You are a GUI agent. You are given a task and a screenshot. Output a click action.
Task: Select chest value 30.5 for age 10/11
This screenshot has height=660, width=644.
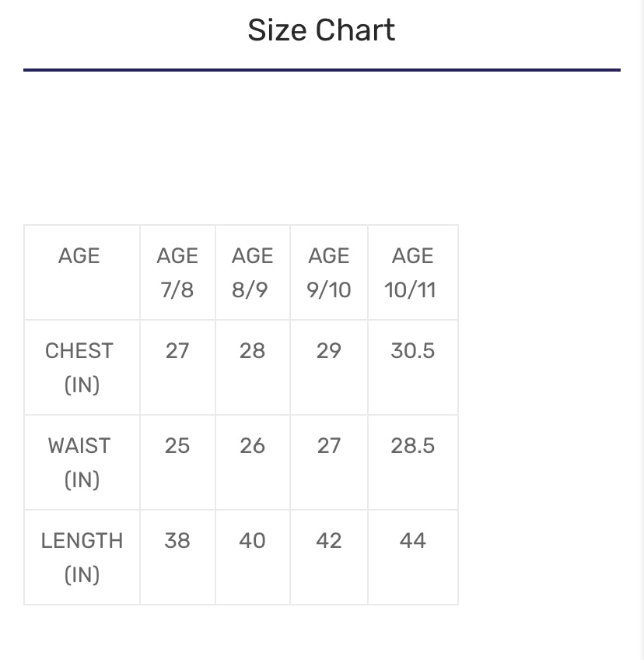pyautogui.click(x=412, y=351)
